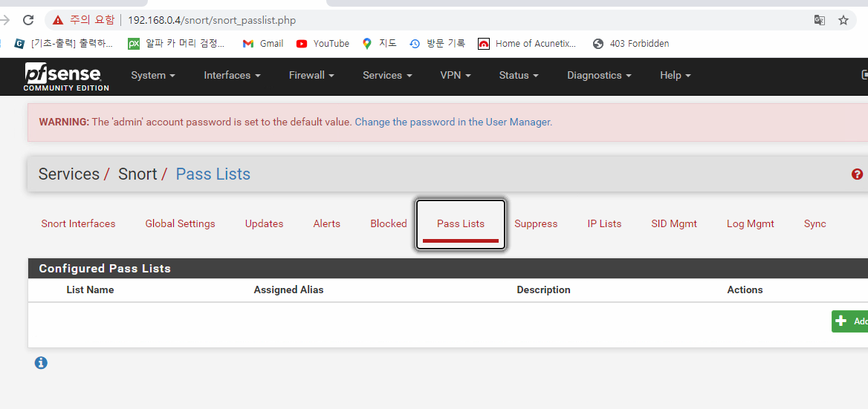Open the YouTube bookmark
The height and width of the screenshot is (409, 868).
click(x=323, y=43)
